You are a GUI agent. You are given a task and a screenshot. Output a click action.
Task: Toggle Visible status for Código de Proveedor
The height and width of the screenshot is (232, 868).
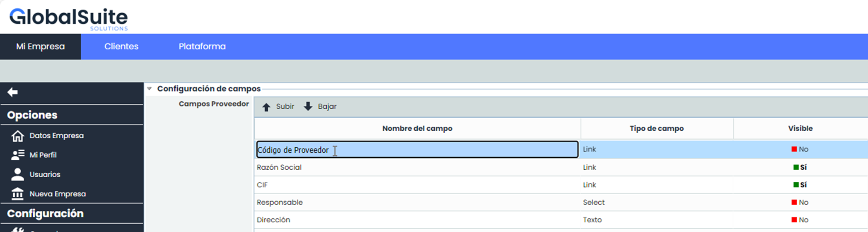coord(800,149)
